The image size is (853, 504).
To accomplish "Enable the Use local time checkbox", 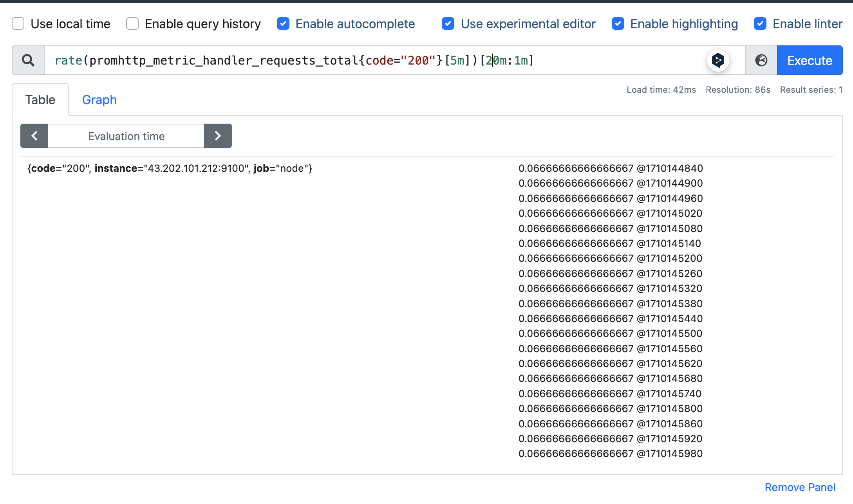I will pyautogui.click(x=18, y=24).
